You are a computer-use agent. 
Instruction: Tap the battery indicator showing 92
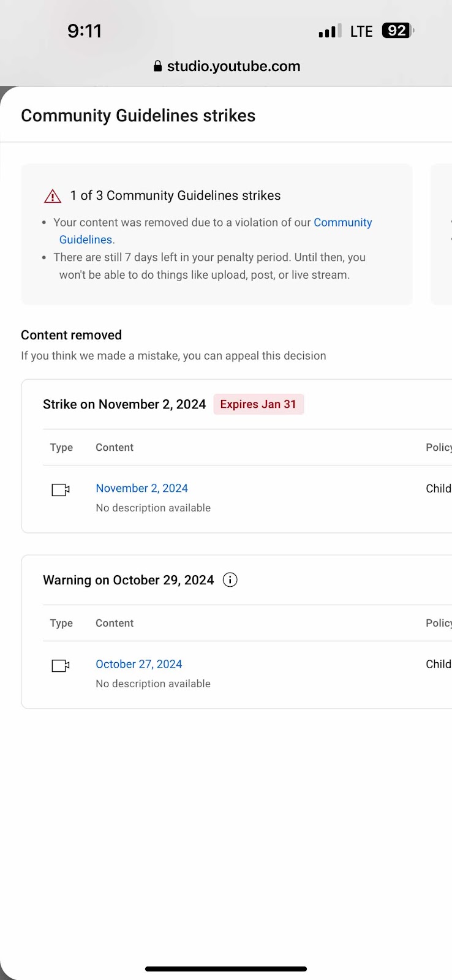(397, 31)
